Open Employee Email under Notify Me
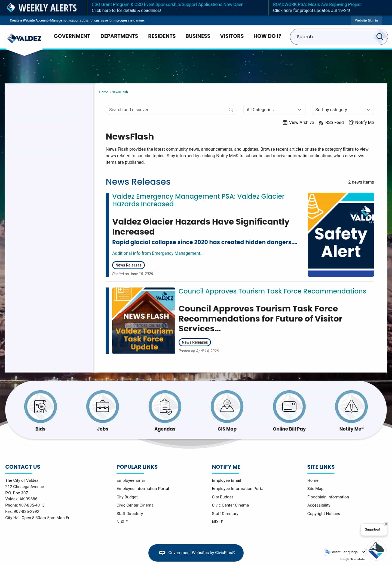This screenshot has width=392, height=566. click(x=226, y=480)
